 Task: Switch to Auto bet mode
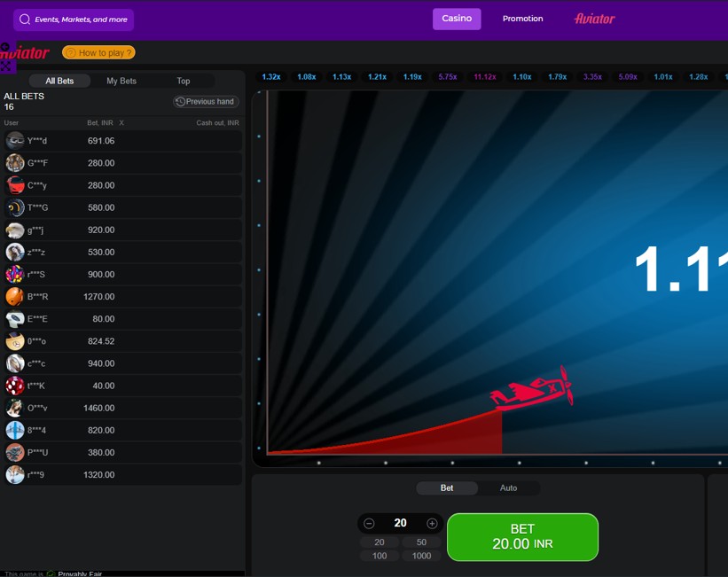pyautogui.click(x=508, y=488)
